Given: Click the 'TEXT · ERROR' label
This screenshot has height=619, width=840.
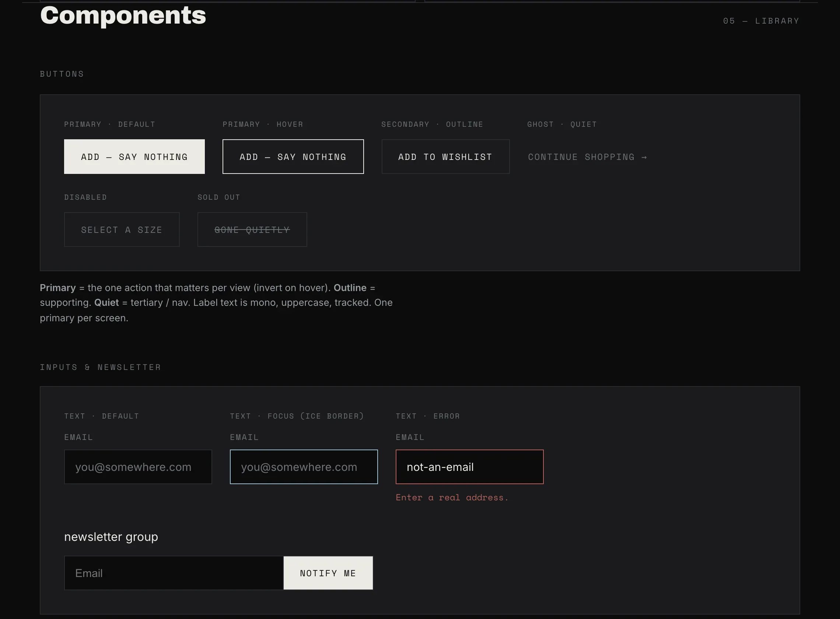Looking at the screenshot, I should (427, 416).
